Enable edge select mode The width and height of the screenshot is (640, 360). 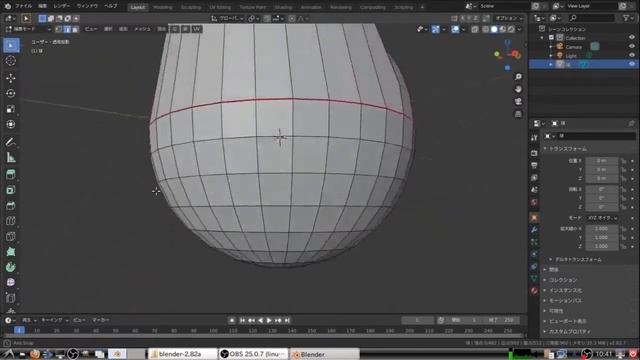[67, 29]
